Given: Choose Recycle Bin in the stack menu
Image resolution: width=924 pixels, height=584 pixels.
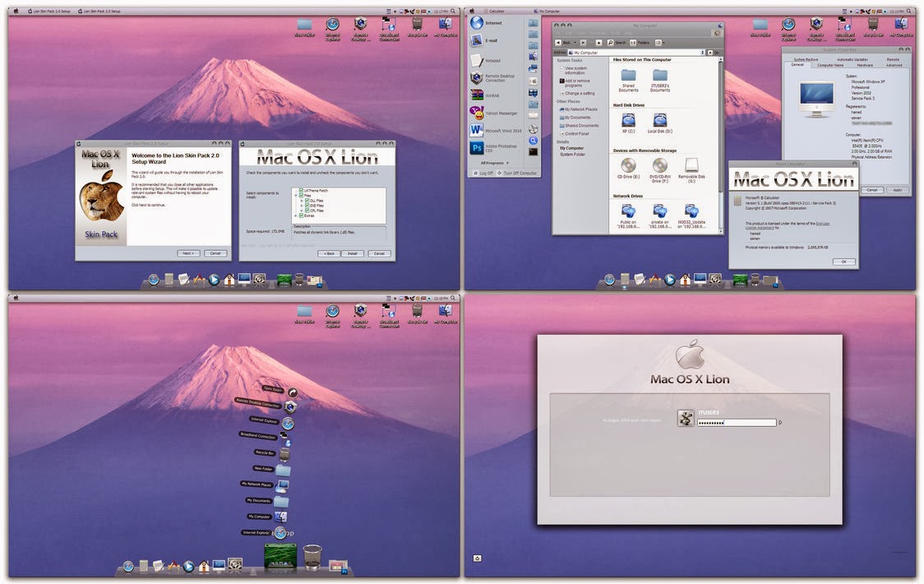Looking at the screenshot, I should tap(271, 453).
